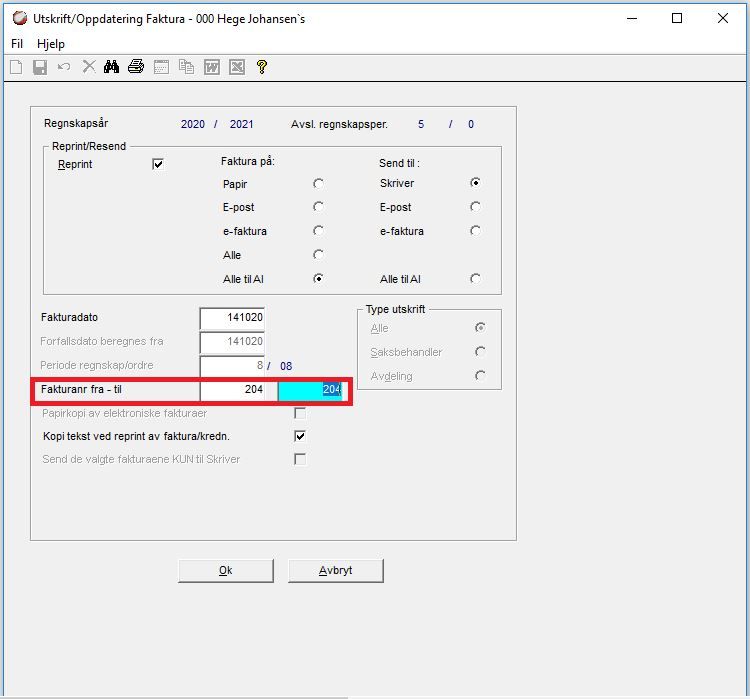
Task: Select E-post under Send til
Action: click(475, 207)
